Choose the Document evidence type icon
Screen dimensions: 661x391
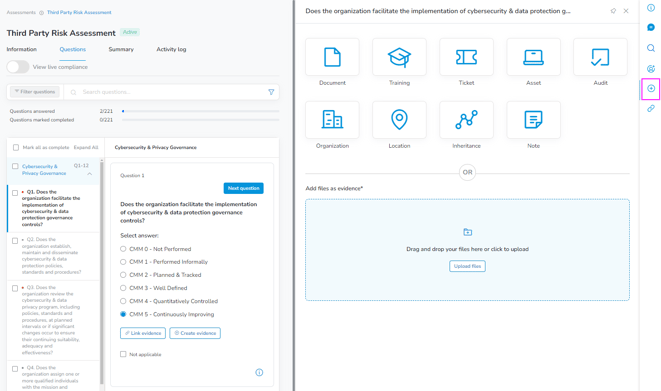pyautogui.click(x=332, y=57)
